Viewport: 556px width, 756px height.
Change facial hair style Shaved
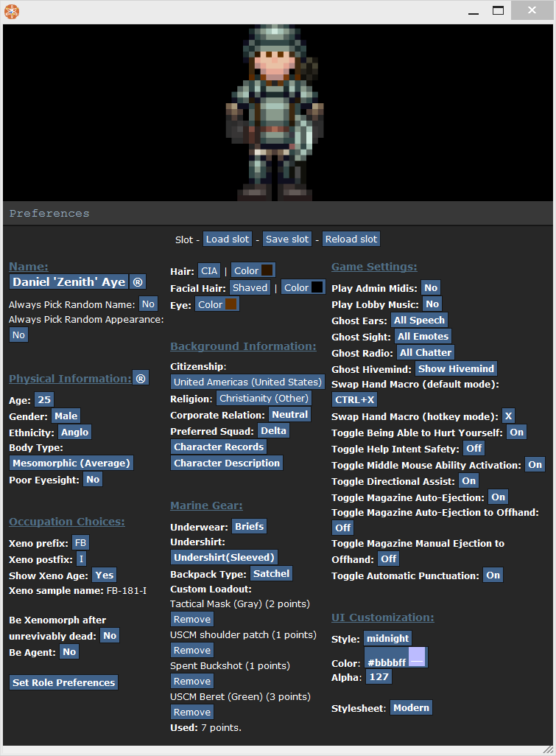[x=250, y=288]
